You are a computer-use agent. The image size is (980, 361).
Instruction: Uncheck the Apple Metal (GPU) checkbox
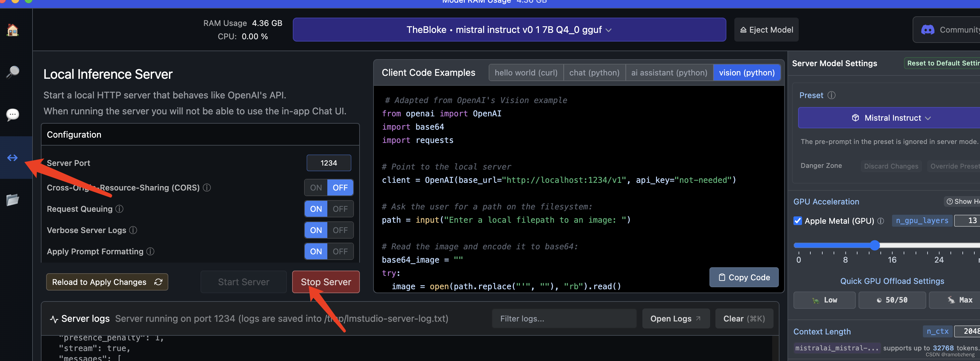(797, 220)
